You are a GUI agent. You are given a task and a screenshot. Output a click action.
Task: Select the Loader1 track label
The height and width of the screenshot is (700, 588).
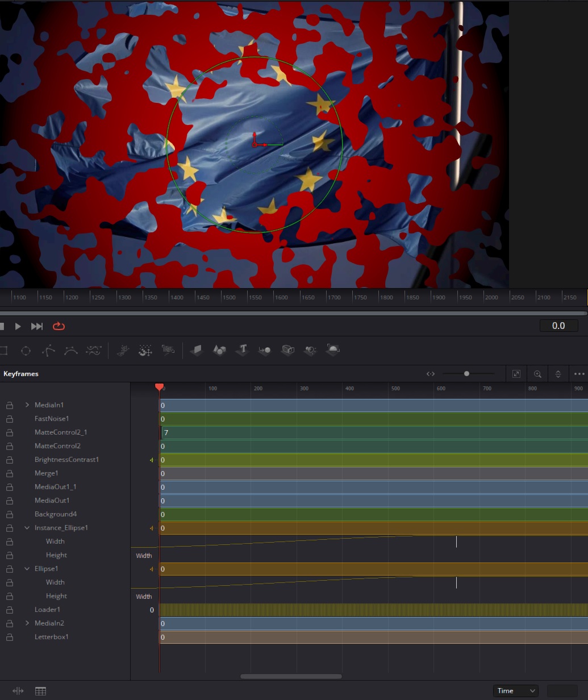(47, 610)
